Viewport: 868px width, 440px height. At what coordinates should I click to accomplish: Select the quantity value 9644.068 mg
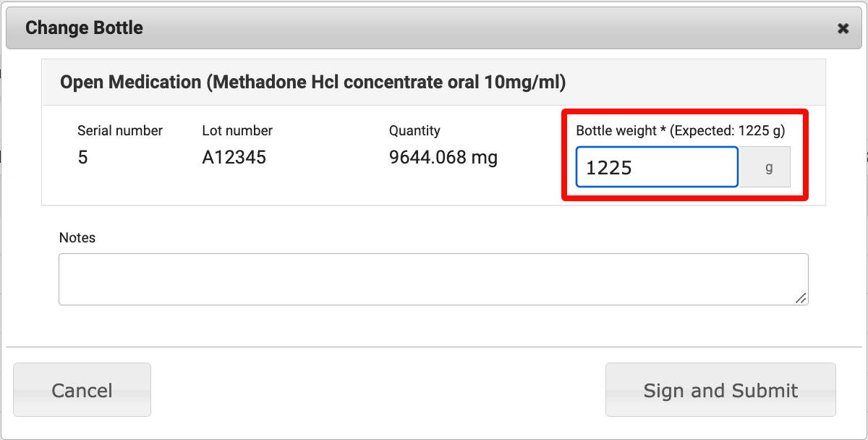click(x=443, y=157)
